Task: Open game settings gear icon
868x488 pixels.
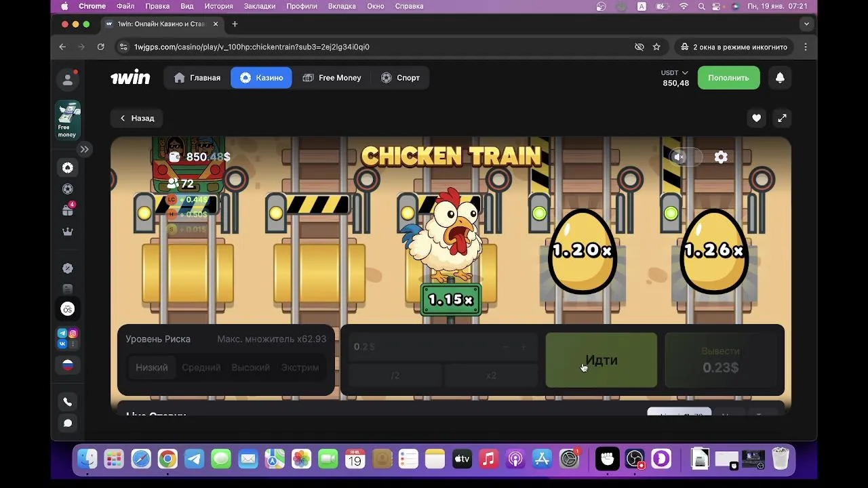Action: pos(721,157)
